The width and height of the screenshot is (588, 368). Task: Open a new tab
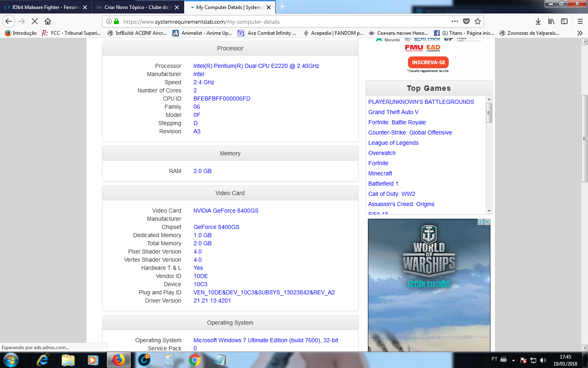point(282,7)
